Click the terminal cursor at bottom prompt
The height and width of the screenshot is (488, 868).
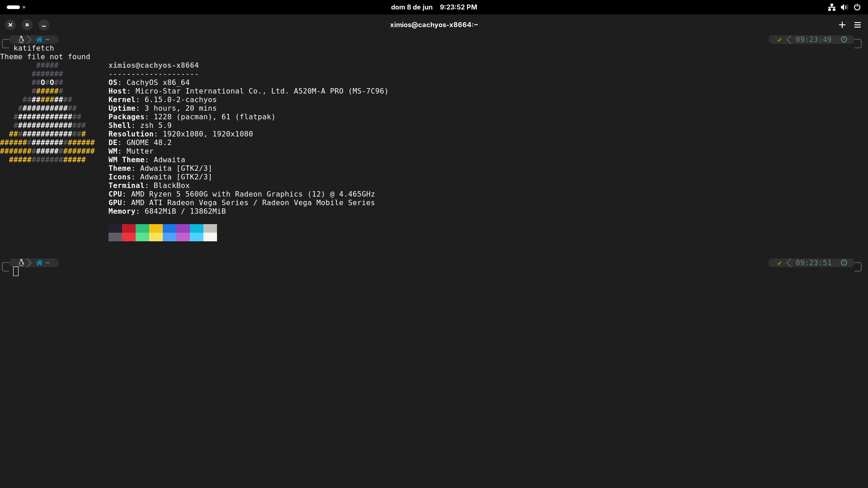click(16, 272)
